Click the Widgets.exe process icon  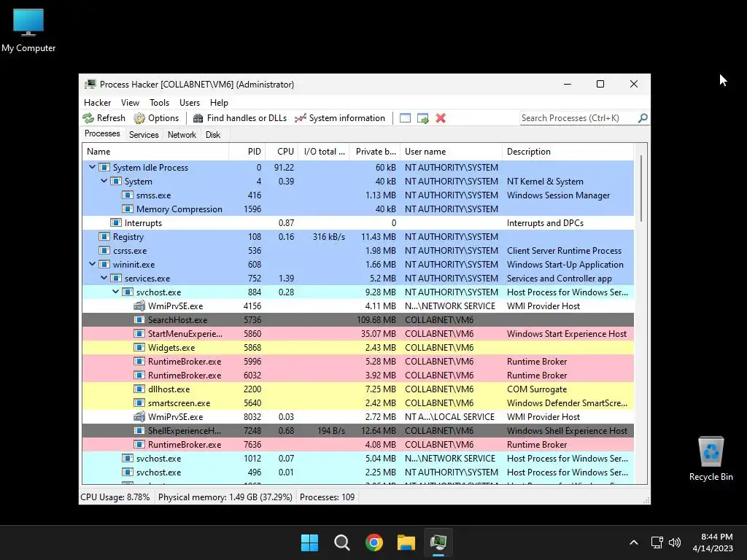pyautogui.click(x=139, y=348)
